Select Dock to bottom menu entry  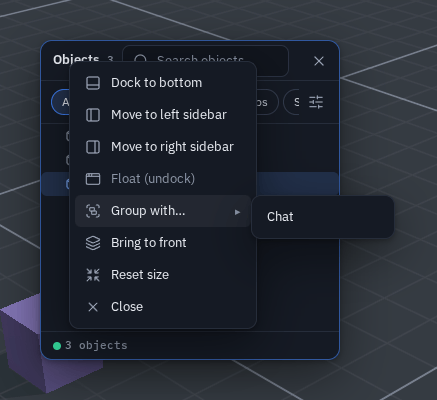[x=163, y=83]
